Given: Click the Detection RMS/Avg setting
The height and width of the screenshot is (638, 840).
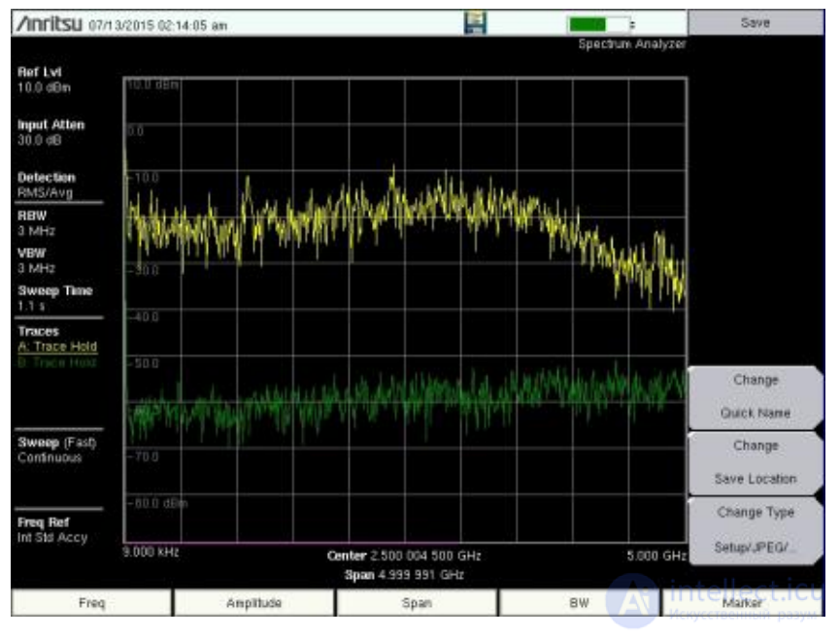Looking at the screenshot, I should (45, 193).
